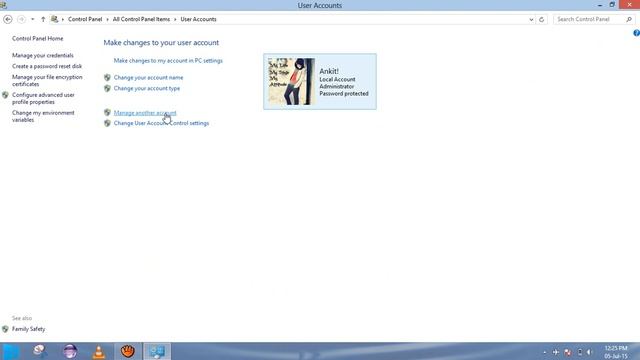The image size is (640, 360).
Task: Open Make changes to my account in PC settings
Action: [168, 60]
